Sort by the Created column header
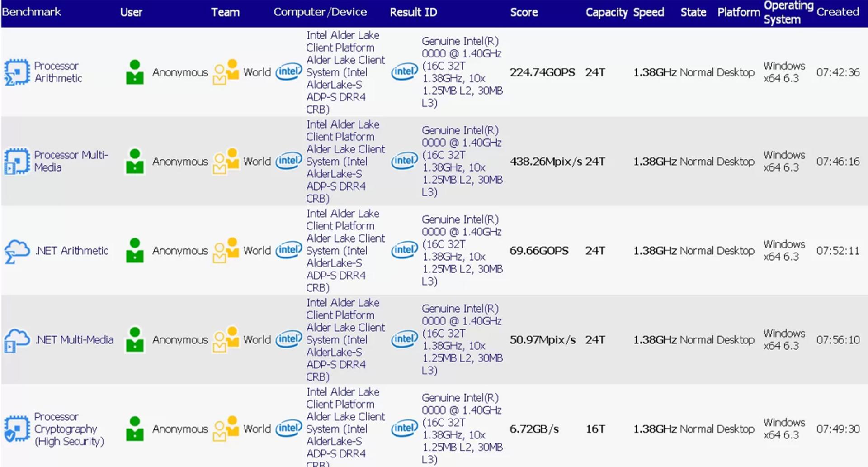Viewport: 868px width, 467px height. (838, 12)
